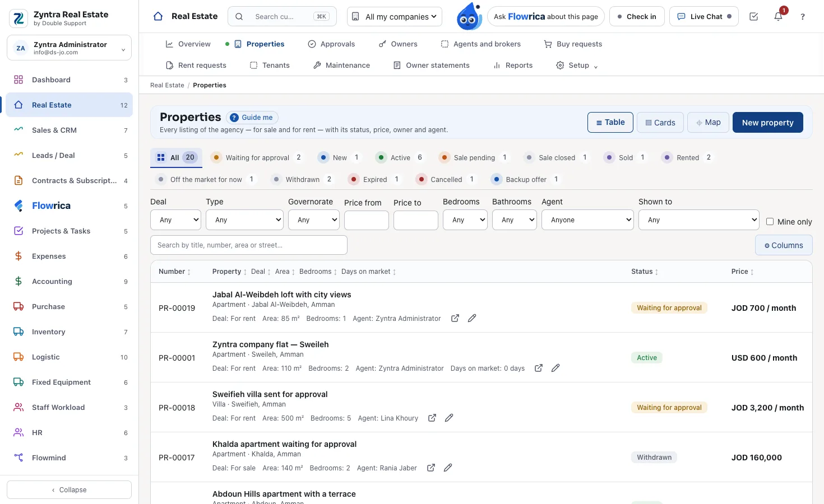This screenshot has width=824, height=504.
Task: Click the Purchase truck sidebar icon
Action: pos(18,306)
